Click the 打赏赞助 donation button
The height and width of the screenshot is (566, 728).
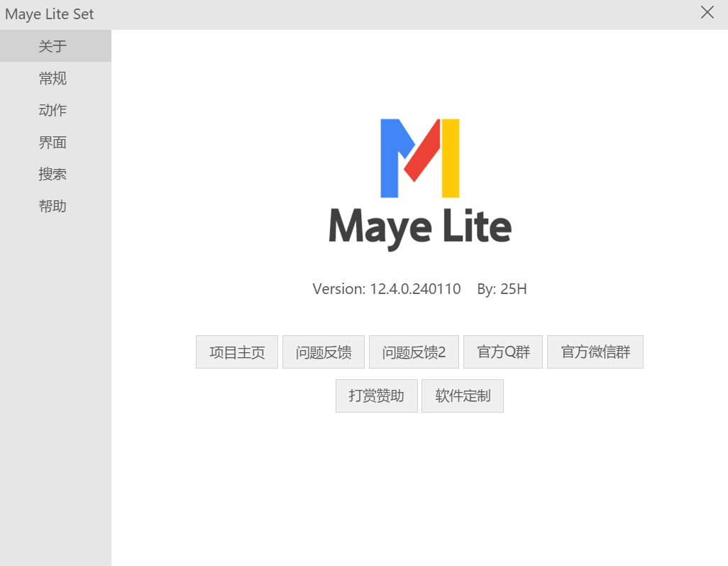[x=376, y=396]
